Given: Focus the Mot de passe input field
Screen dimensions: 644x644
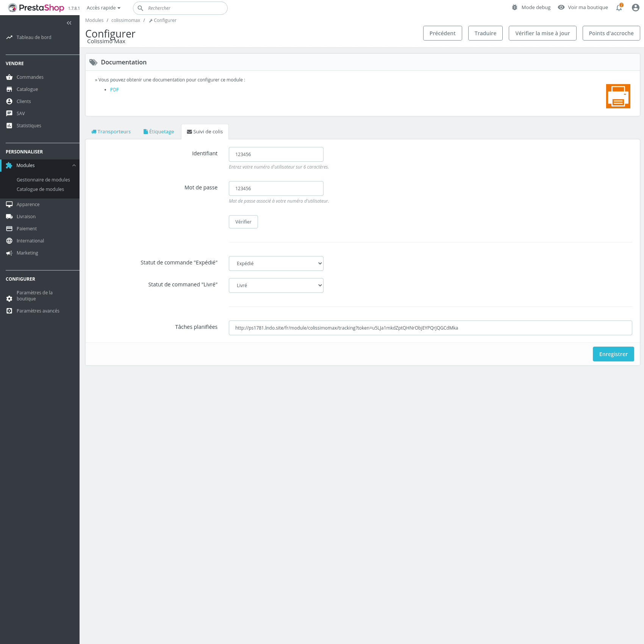Looking at the screenshot, I should 276,188.
